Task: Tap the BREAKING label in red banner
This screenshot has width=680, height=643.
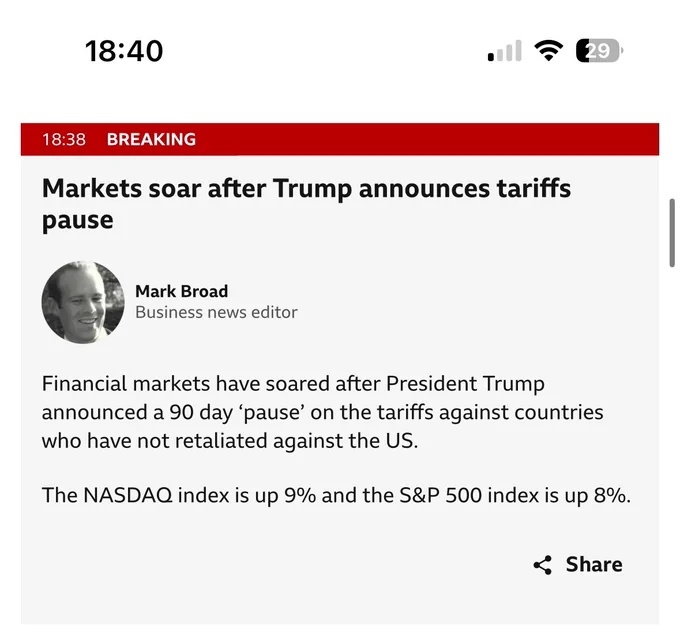Action: [151, 139]
